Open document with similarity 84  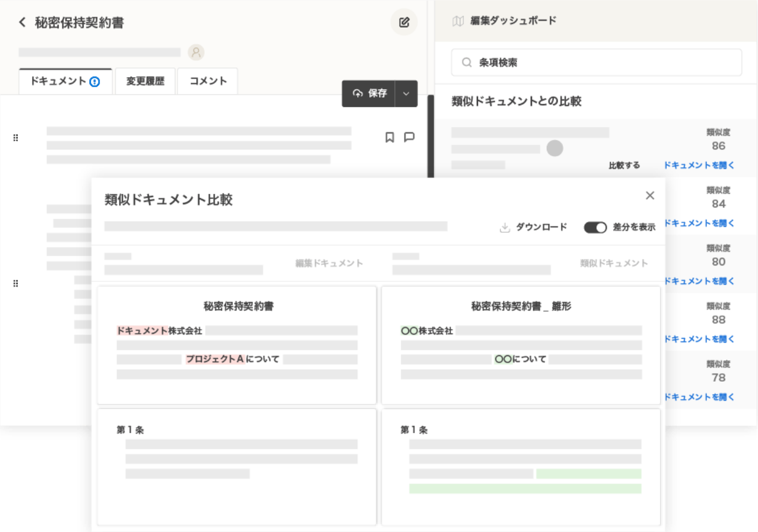tap(699, 223)
